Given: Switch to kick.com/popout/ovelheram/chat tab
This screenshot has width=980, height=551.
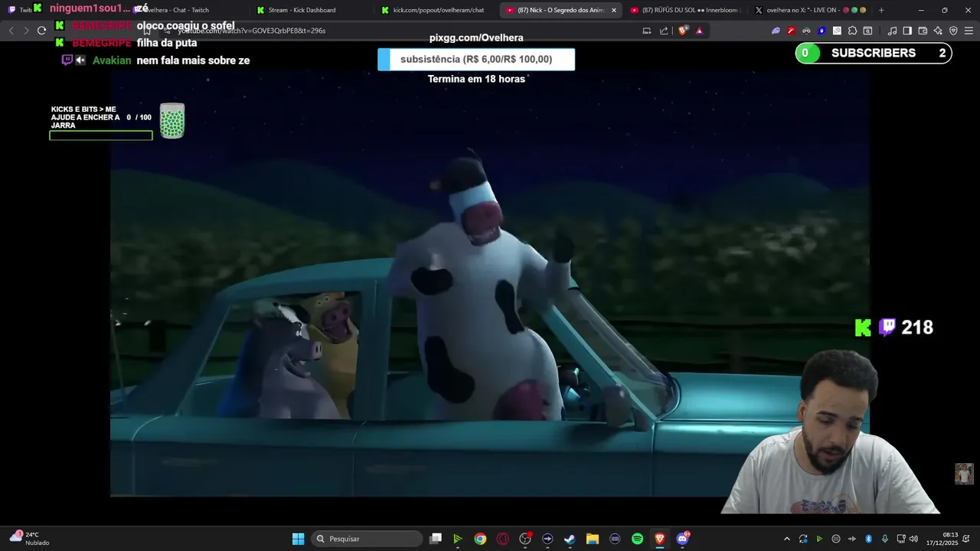Looking at the screenshot, I should [438, 10].
